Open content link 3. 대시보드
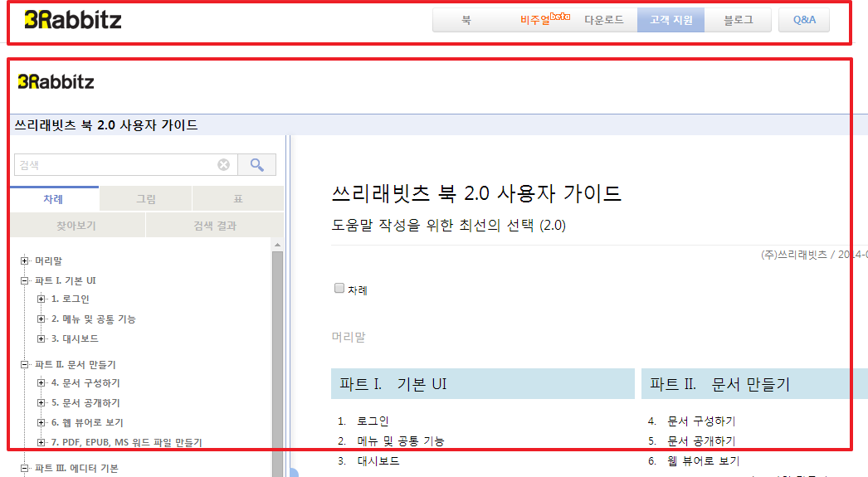 coord(378,461)
